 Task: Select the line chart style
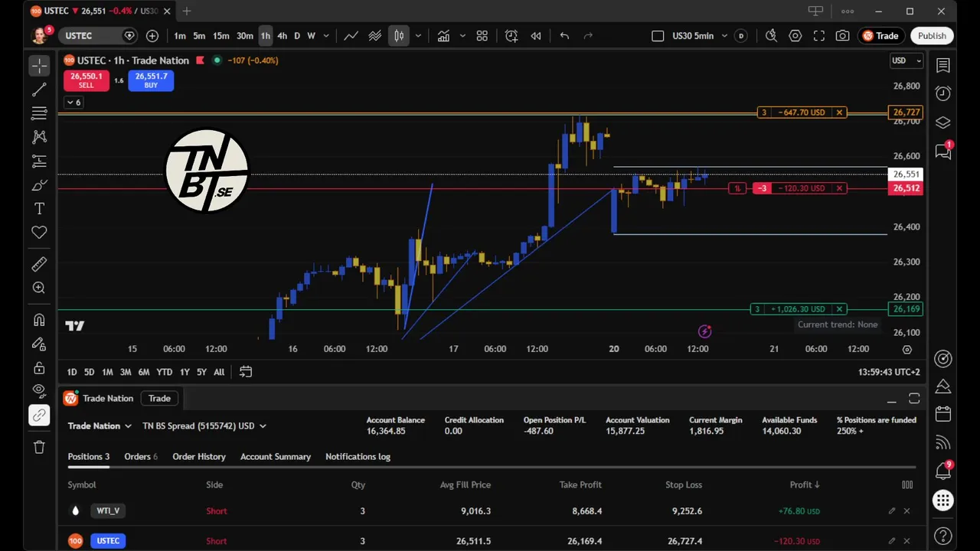point(351,36)
